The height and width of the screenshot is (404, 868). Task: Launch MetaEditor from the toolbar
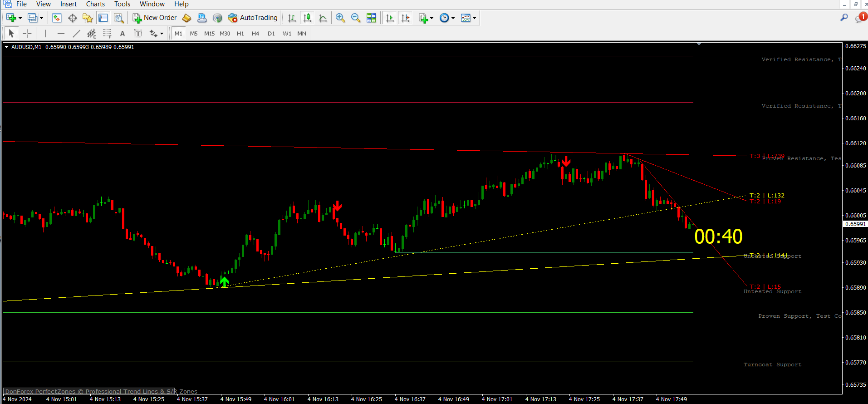pos(186,18)
